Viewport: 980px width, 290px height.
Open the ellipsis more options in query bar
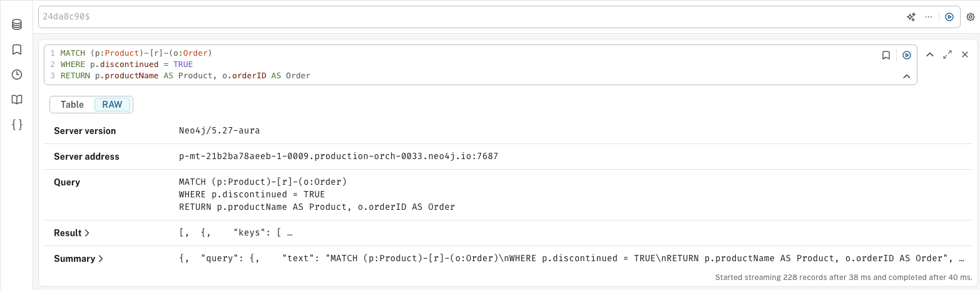pyautogui.click(x=928, y=17)
